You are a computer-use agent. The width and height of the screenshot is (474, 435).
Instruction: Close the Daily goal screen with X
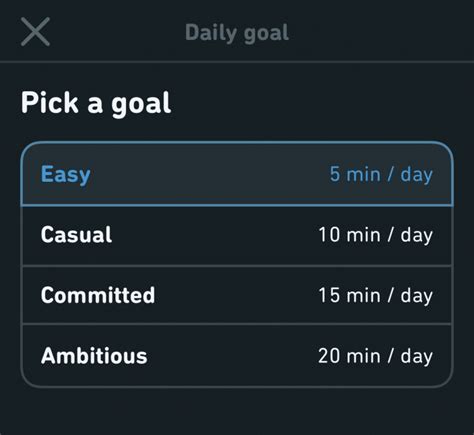[35, 32]
